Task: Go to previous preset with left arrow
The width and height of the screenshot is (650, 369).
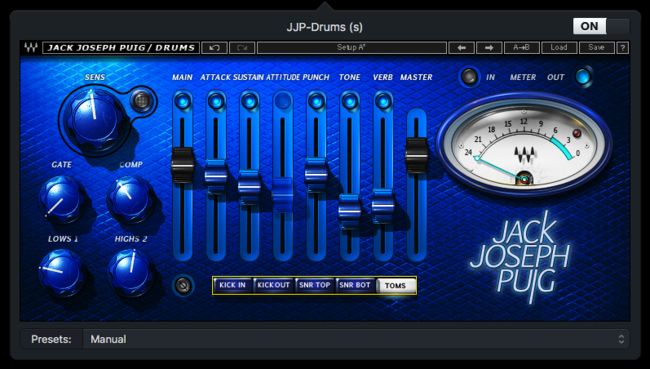Action: 461,48
